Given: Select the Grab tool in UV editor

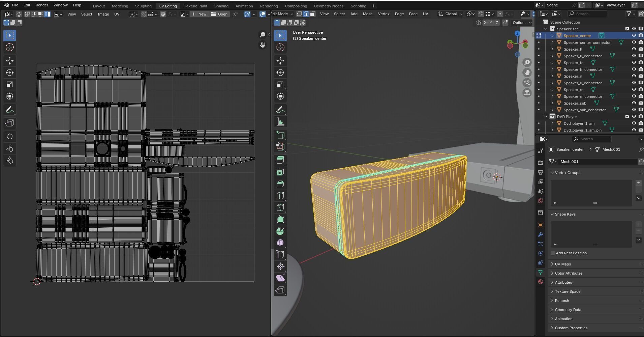Looking at the screenshot, I should [x=9, y=137].
